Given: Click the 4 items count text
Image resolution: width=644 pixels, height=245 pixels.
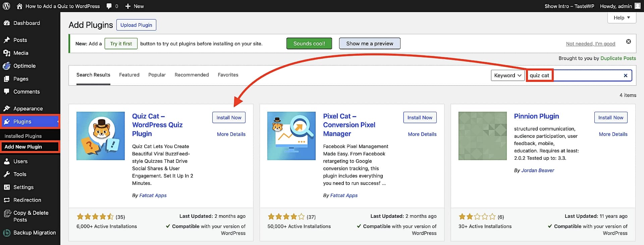Looking at the screenshot, I should click(628, 95).
